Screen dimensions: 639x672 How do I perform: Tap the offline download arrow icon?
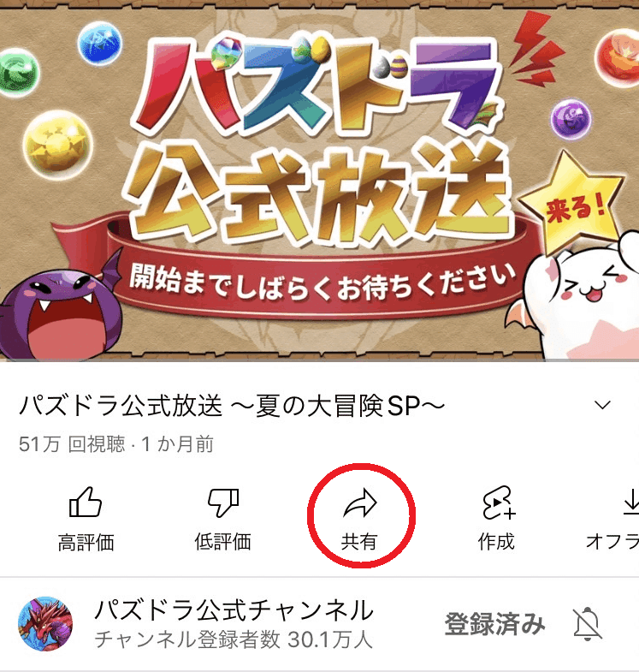pyautogui.click(x=630, y=502)
